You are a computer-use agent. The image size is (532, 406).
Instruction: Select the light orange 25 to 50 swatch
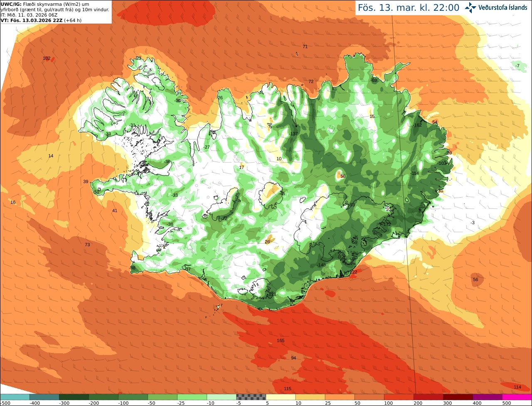point(340,397)
